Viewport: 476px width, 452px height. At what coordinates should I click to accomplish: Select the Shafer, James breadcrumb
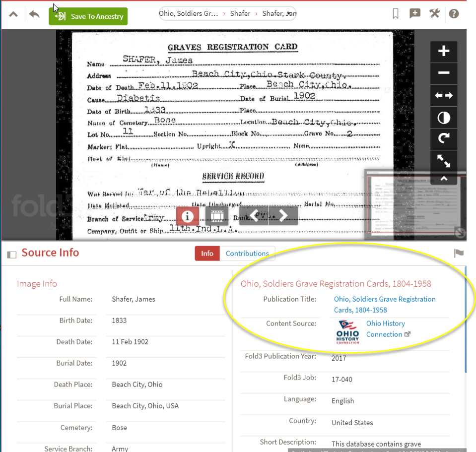(x=279, y=14)
